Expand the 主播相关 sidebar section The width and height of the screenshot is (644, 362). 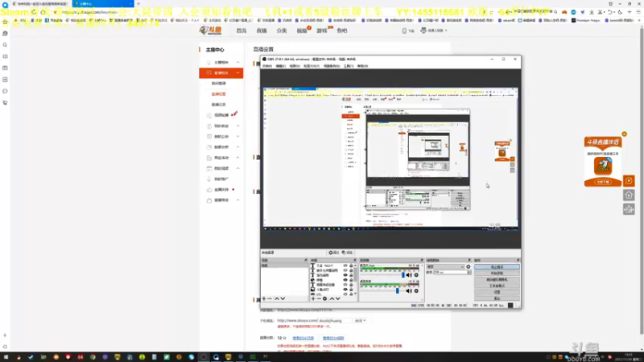point(221,63)
